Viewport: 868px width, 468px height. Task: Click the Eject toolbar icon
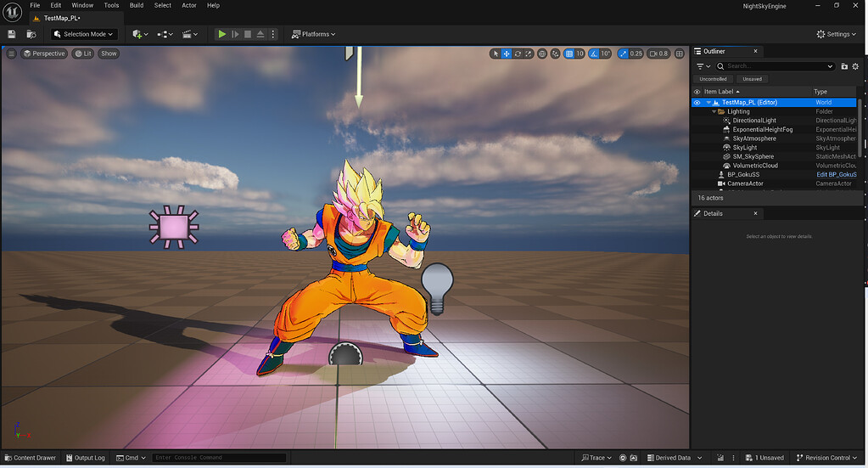pyautogui.click(x=260, y=34)
